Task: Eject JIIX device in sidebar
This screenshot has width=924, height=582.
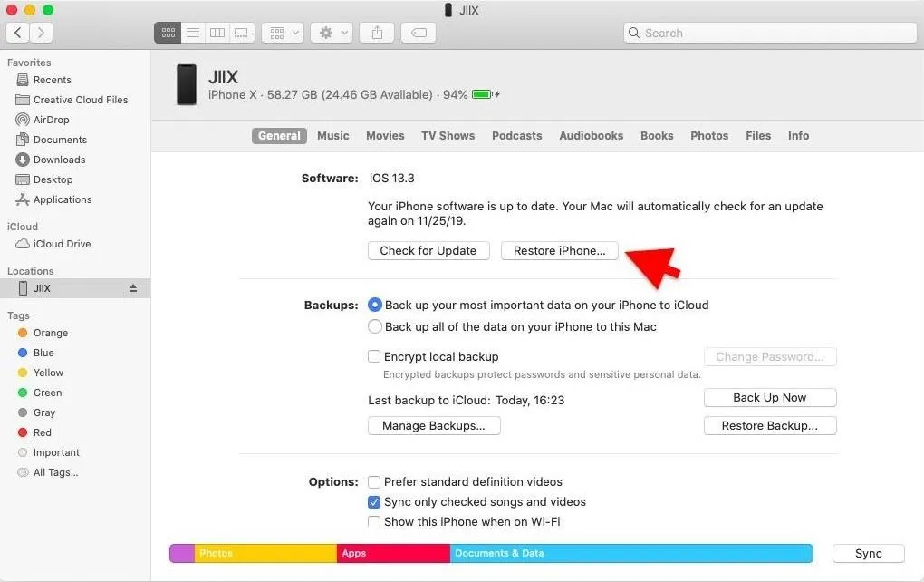Action: tap(133, 288)
